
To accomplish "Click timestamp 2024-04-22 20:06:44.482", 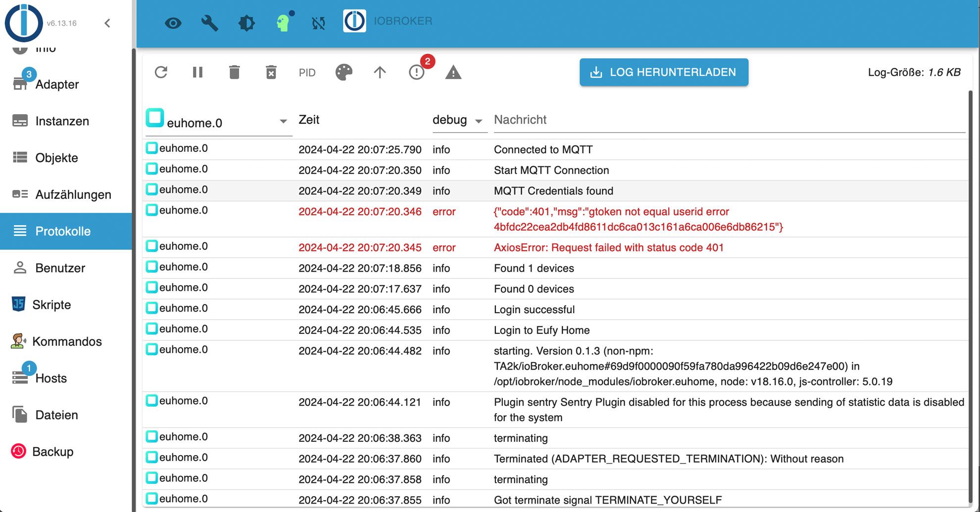I will point(360,351).
